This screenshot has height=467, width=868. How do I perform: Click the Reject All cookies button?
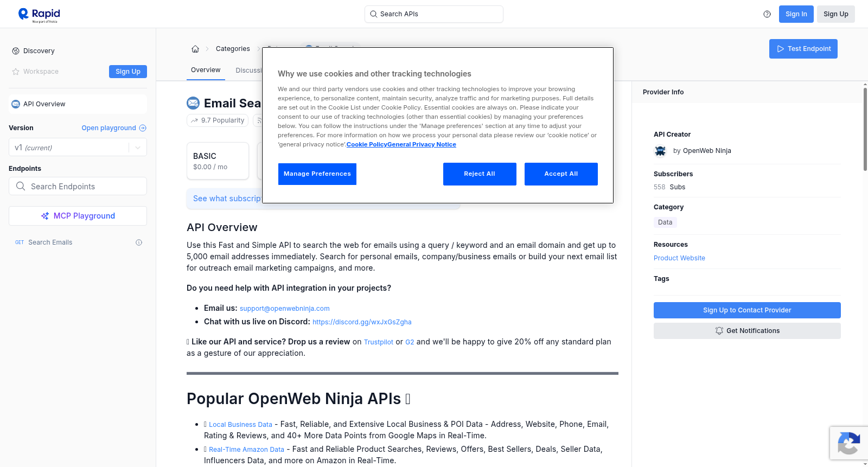[x=480, y=174]
